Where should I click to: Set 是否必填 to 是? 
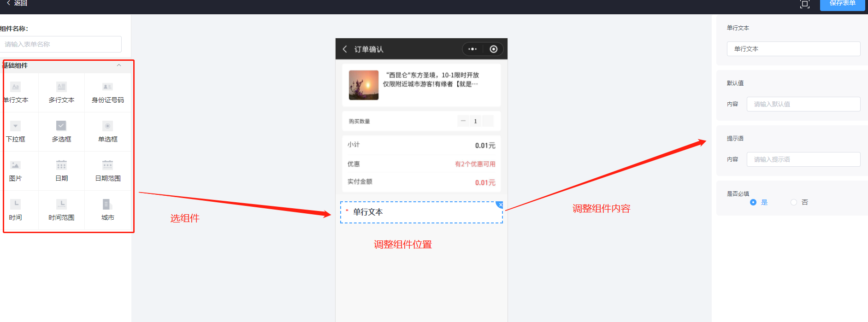(753, 202)
